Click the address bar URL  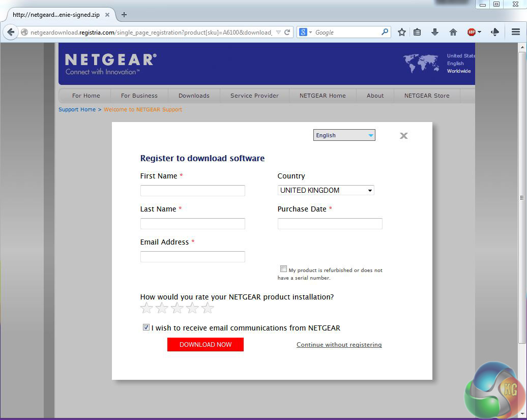tap(151, 32)
